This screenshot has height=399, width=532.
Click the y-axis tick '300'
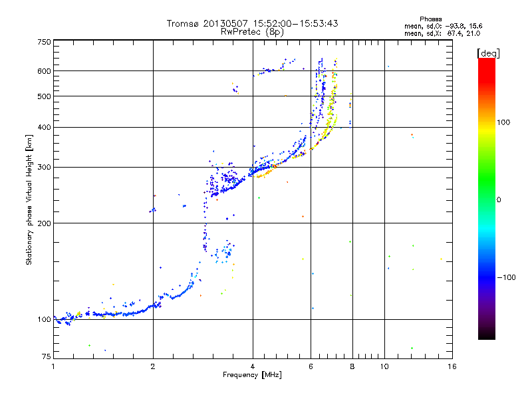click(44, 168)
